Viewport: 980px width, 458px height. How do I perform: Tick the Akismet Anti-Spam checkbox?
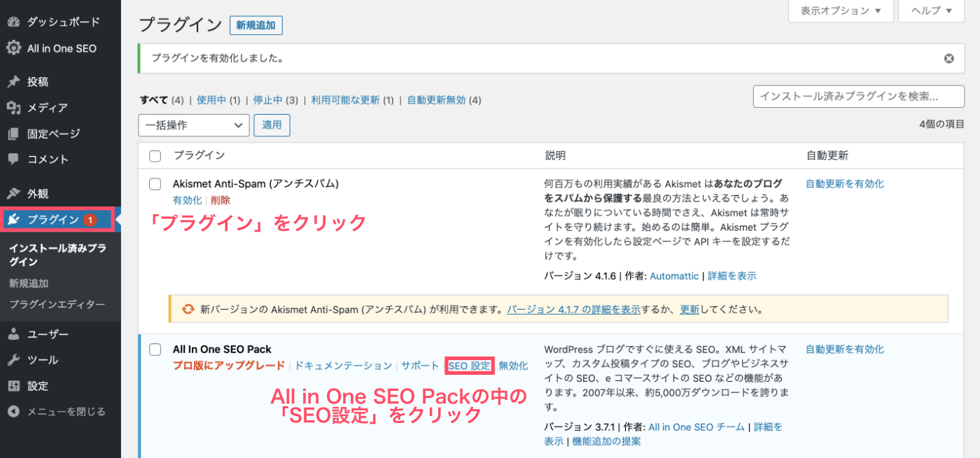pos(155,184)
